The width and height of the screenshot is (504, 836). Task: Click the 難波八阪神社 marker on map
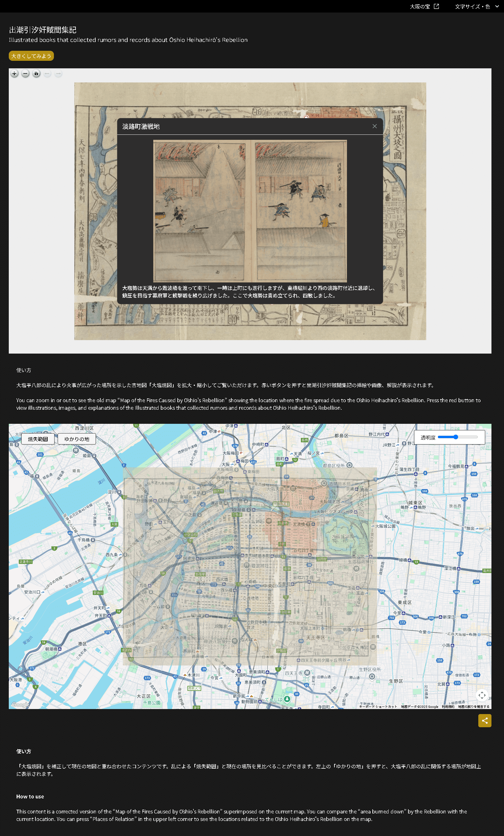tap(235, 641)
